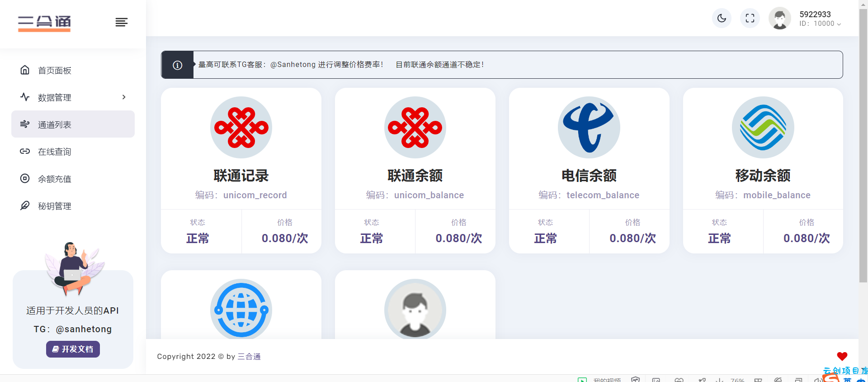Click the China Unicom logo on 联通记录 card
The image size is (868, 382).
(241, 128)
